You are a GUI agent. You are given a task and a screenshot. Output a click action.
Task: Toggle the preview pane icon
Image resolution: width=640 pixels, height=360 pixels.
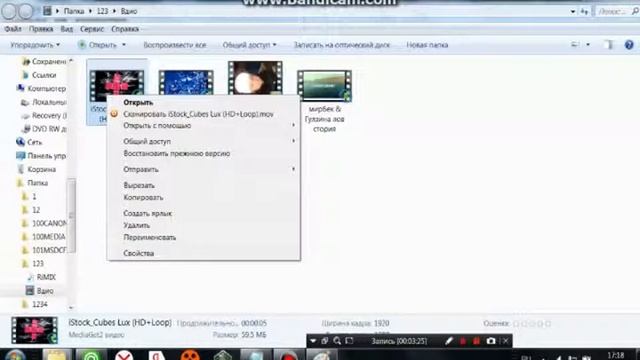pyautogui.click(x=609, y=44)
